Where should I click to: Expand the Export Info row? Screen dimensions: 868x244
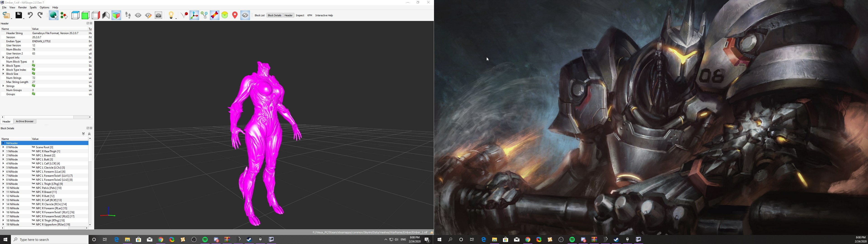tap(3, 58)
